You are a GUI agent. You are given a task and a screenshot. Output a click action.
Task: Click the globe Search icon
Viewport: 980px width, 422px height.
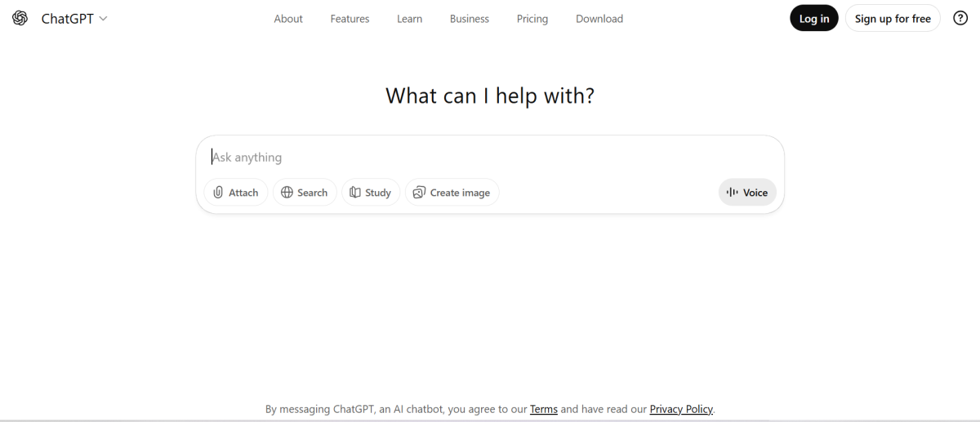pos(287,193)
